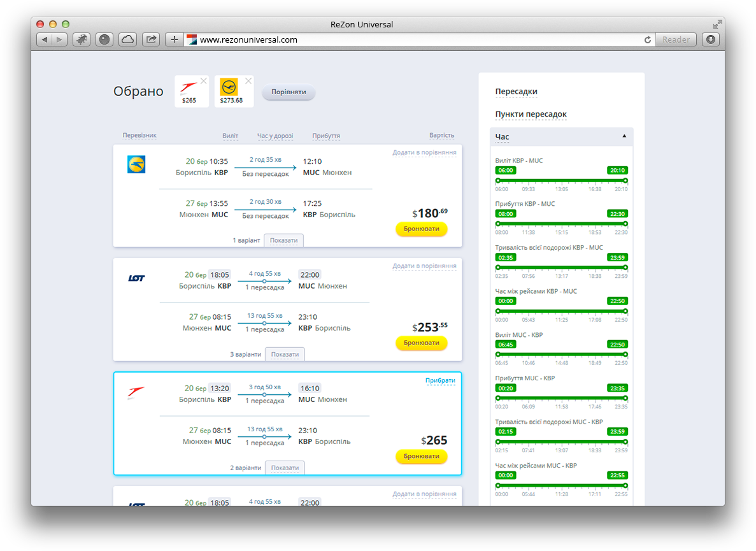
Task: Click the rezonuniversal.com address field
Action: [415, 39]
